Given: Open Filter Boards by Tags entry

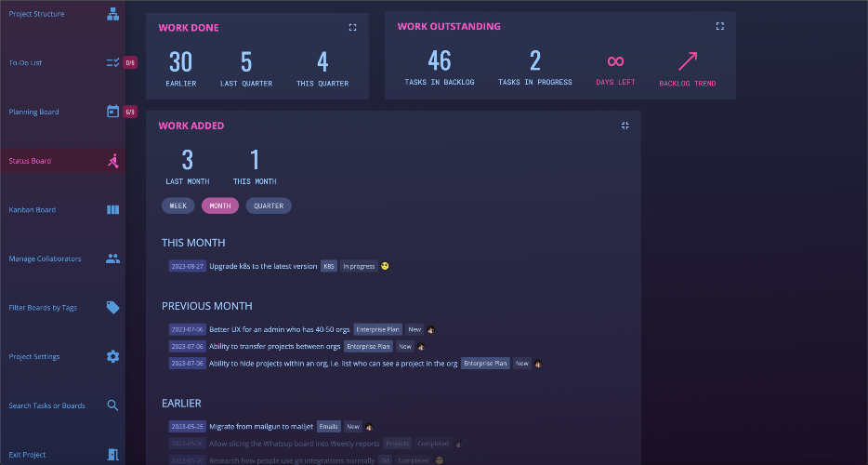Looking at the screenshot, I should pyautogui.click(x=43, y=308).
